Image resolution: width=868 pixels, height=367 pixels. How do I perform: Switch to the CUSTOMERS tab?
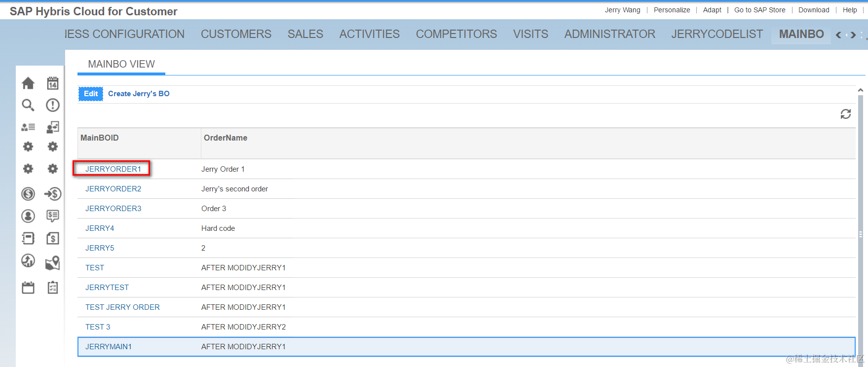(x=236, y=34)
